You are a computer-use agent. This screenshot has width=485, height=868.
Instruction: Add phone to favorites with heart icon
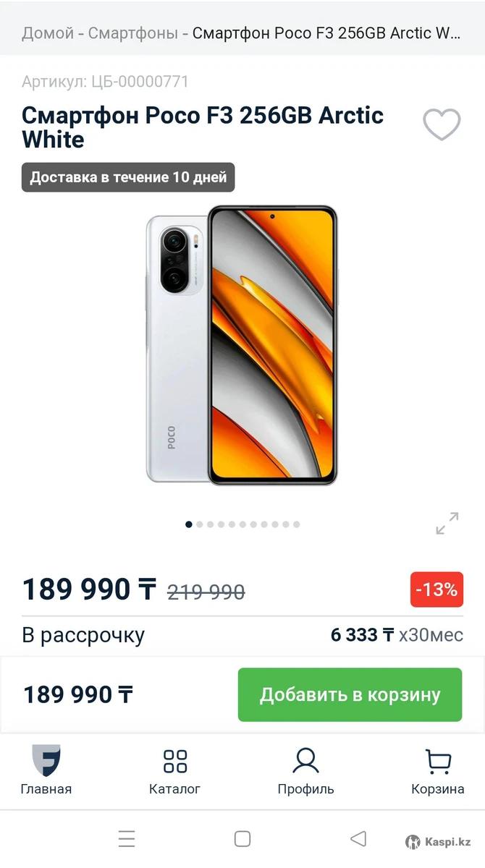point(442,124)
